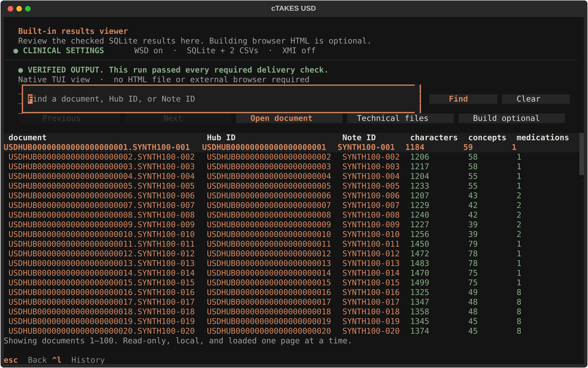Select row USDHUB00000000000000000008.SYNTH100-008
The height and width of the screenshot is (368, 588).
(292, 215)
